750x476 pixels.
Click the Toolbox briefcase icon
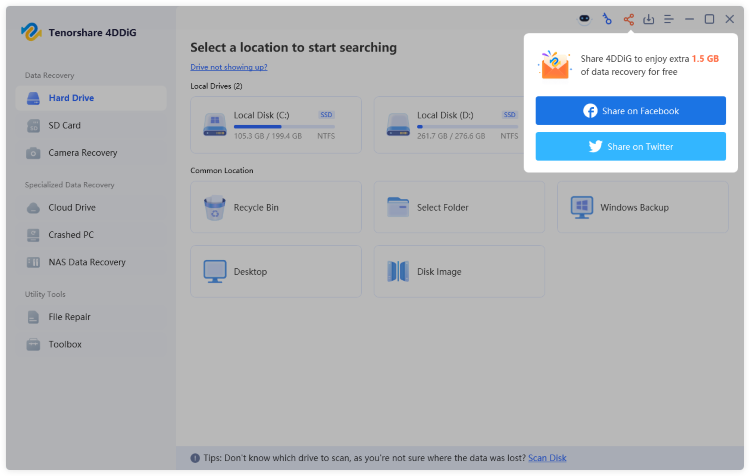coord(33,344)
